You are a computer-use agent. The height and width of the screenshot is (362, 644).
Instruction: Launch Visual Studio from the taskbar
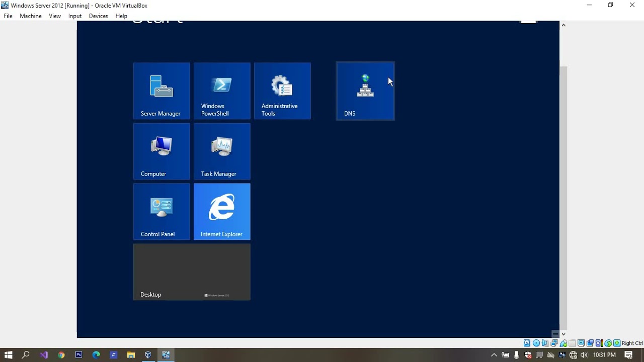click(44, 355)
